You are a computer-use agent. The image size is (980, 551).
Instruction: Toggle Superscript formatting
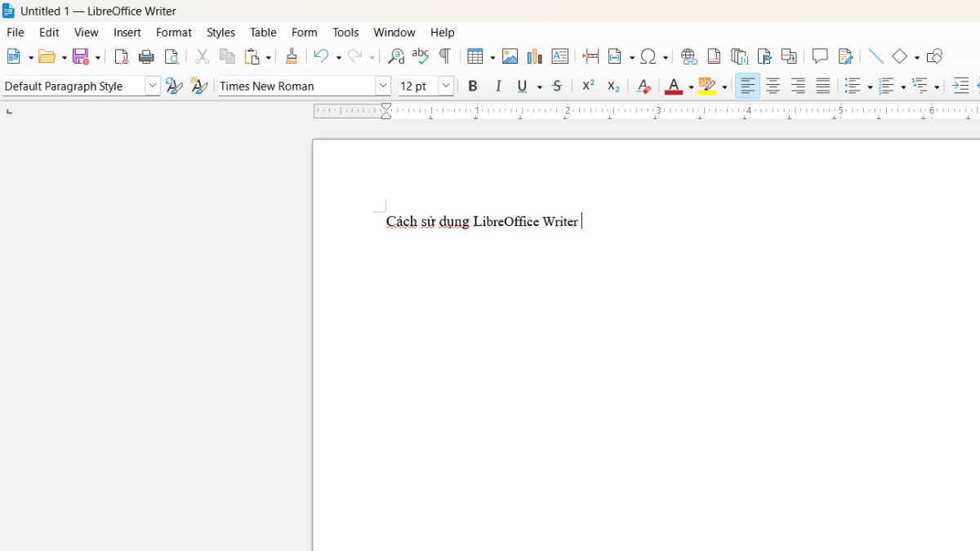[x=588, y=86]
